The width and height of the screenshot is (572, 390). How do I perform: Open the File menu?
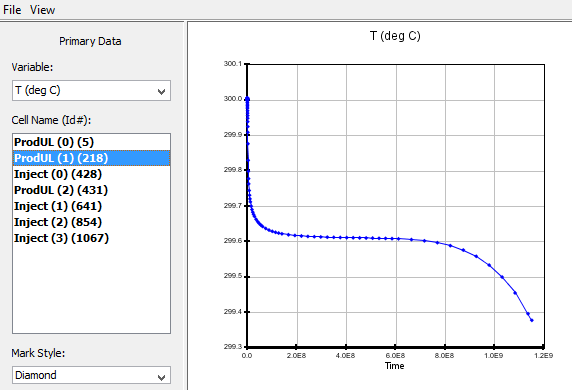pyautogui.click(x=12, y=9)
